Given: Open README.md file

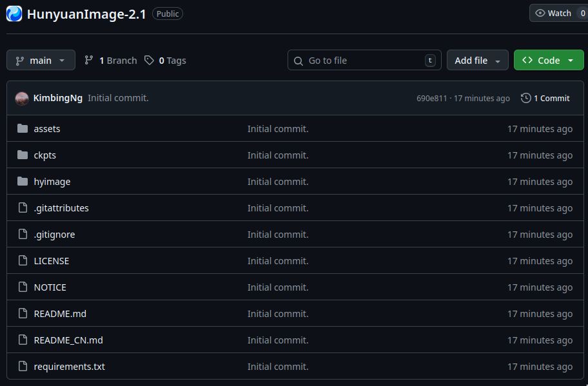Looking at the screenshot, I should click(x=60, y=314).
